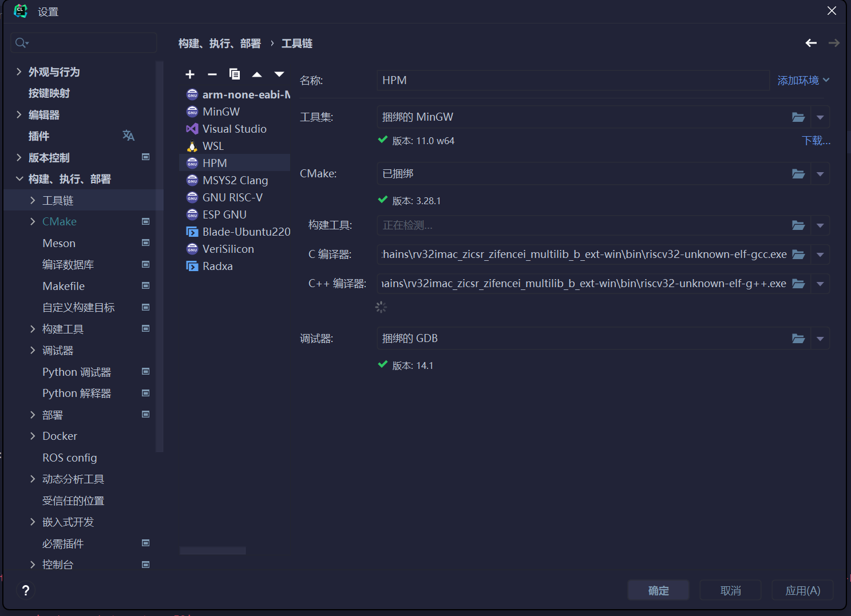Open the 调试器 dropdown arrow
This screenshot has height=616, width=851.
coord(820,339)
